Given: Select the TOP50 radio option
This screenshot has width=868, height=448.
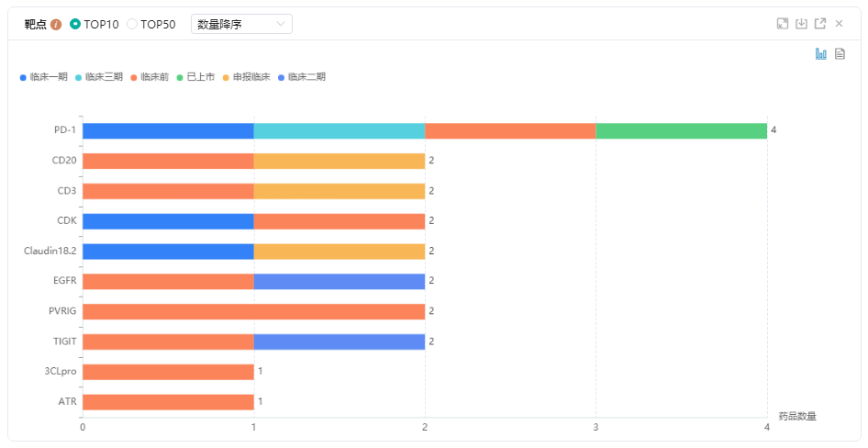Looking at the screenshot, I should click(x=132, y=24).
